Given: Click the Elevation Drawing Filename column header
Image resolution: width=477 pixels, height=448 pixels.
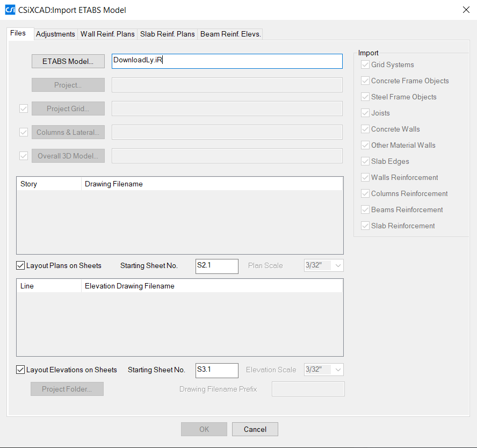Looking at the screenshot, I should (212, 286).
